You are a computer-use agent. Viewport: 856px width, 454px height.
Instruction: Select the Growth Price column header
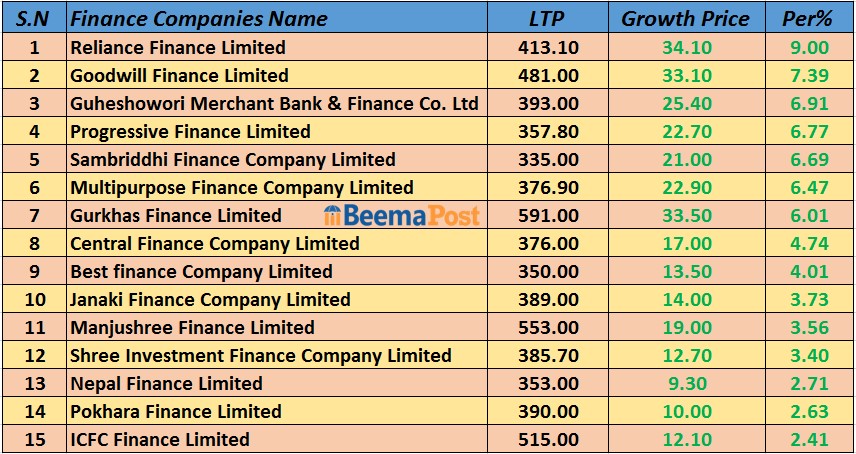pos(685,19)
